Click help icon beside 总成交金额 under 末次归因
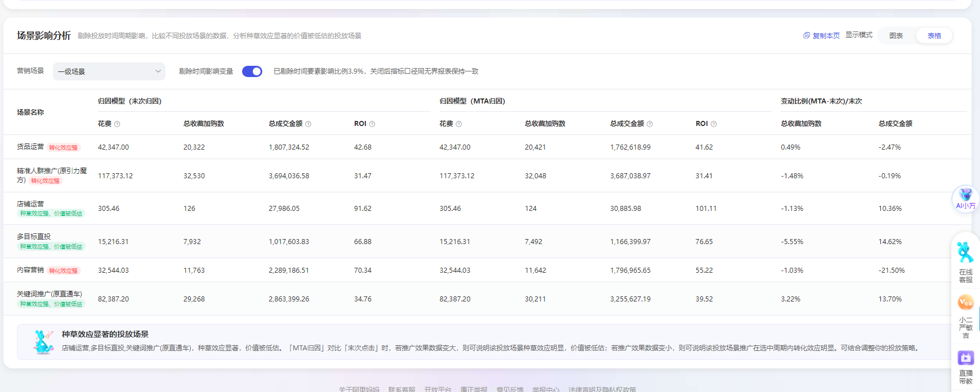This screenshot has height=392, width=980. pyautogui.click(x=308, y=124)
